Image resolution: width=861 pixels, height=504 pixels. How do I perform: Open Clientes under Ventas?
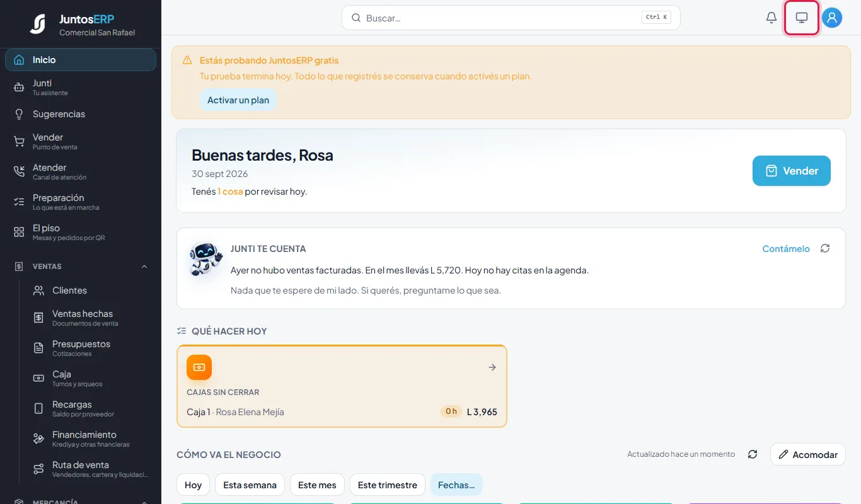coord(90,290)
